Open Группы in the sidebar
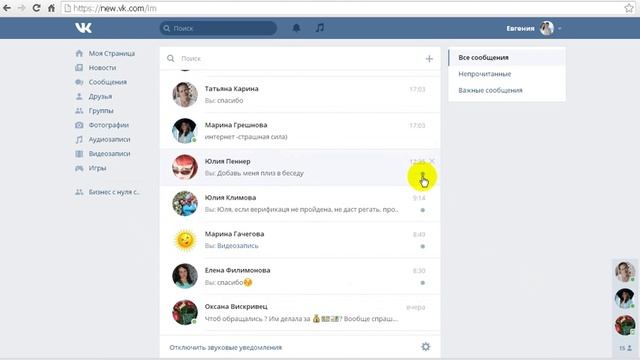Image resolution: width=640 pixels, height=360 pixels. [101, 111]
